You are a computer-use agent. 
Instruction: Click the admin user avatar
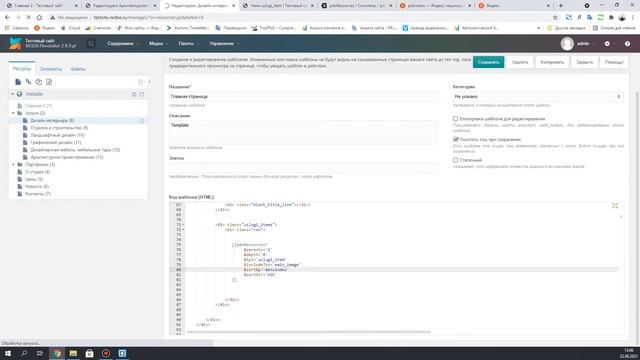coord(567,44)
